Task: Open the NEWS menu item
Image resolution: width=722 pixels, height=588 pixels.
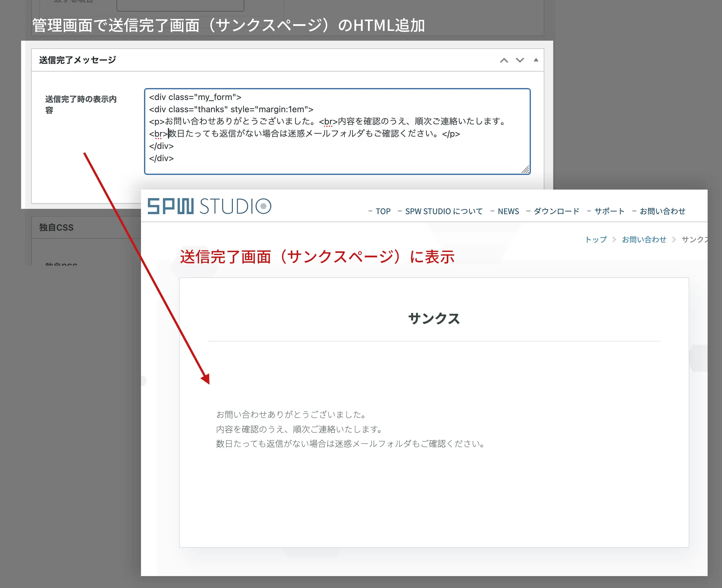Action: coord(508,211)
